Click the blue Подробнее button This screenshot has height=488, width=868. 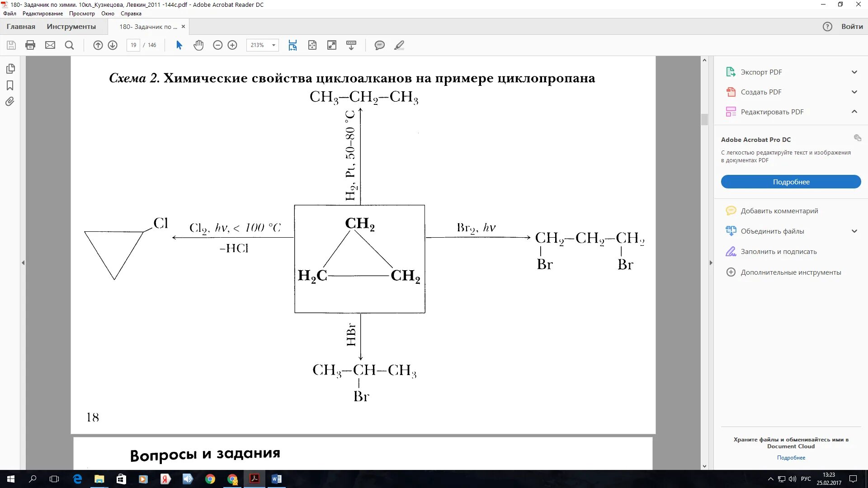tap(791, 182)
